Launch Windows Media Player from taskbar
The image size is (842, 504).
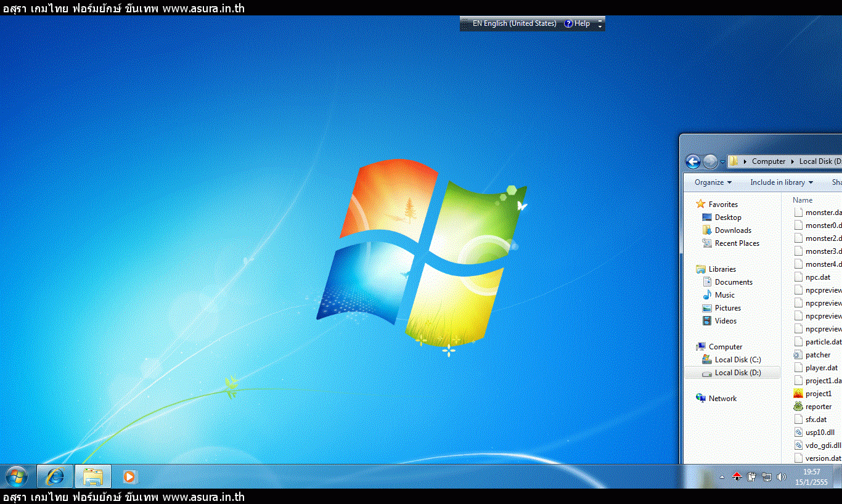[x=129, y=476]
